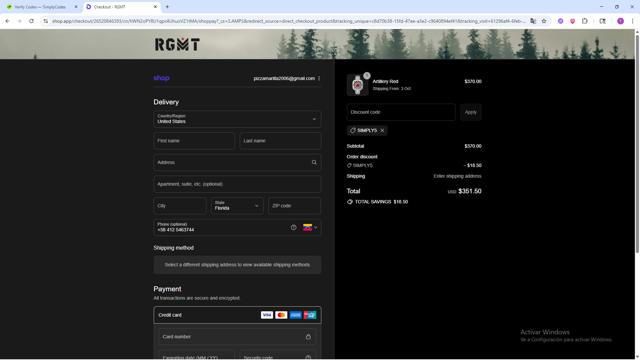Select the Credit card payment option
Image resolution: width=640 pixels, height=360 pixels.
[x=237, y=315]
